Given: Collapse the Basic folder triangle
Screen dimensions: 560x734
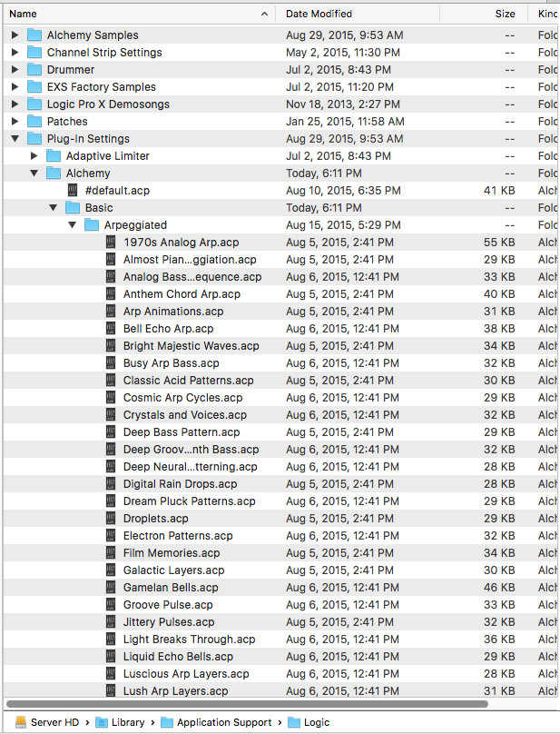Looking at the screenshot, I should pos(54,208).
